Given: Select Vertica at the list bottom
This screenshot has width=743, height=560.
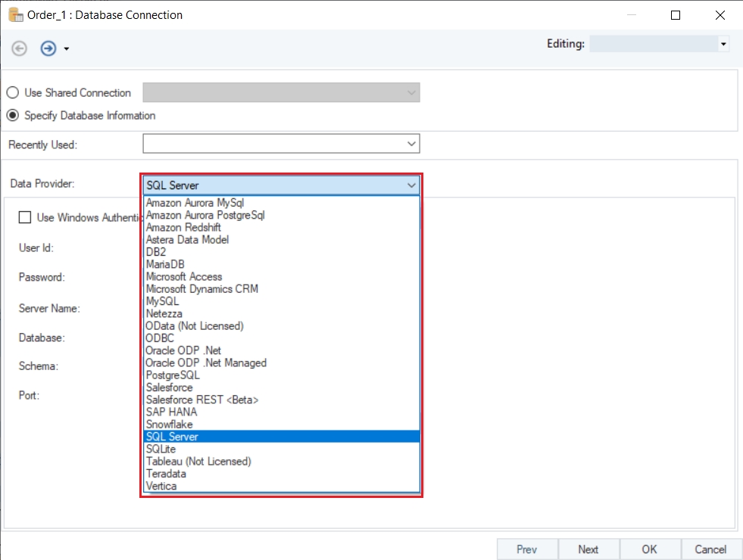Looking at the screenshot, I should click(x=161, y=486).
